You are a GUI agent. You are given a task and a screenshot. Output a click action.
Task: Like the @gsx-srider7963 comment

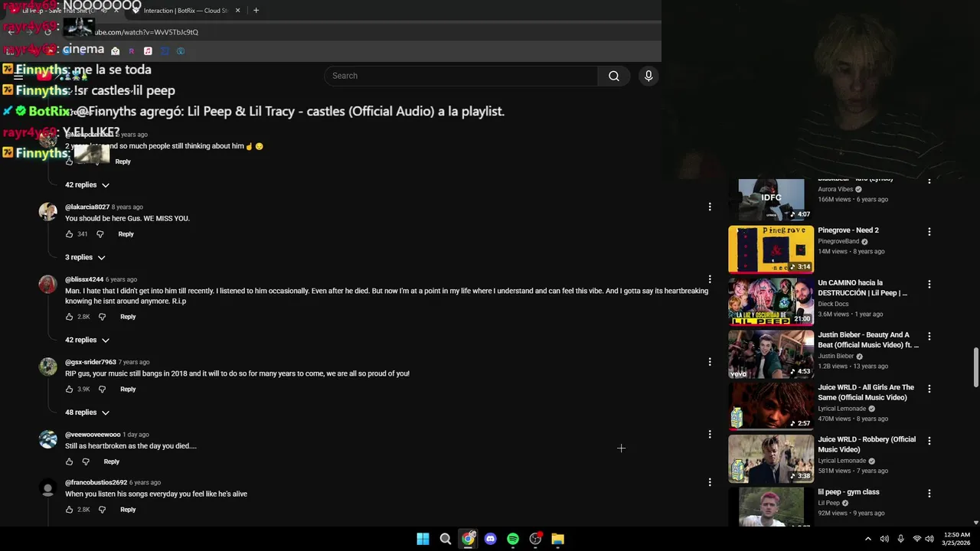click(x=69, y=390)
